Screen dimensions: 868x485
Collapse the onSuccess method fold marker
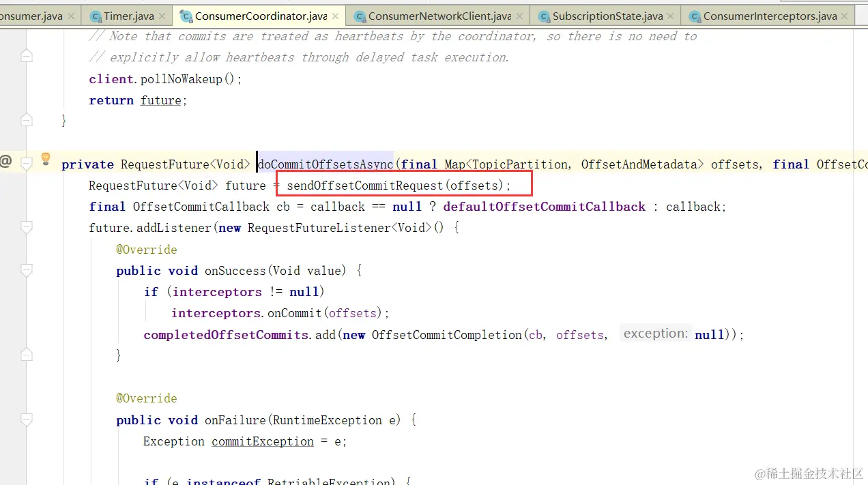(x=27, y=271)
